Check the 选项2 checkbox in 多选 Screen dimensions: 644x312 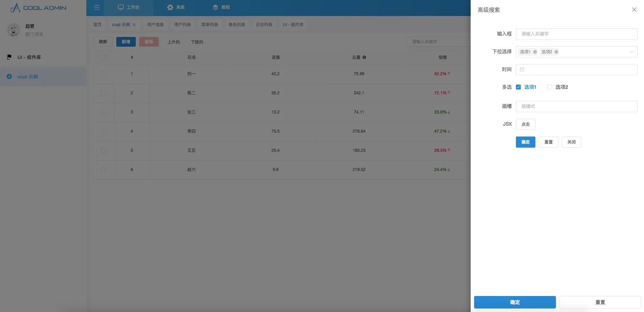[x=550, y=87]
